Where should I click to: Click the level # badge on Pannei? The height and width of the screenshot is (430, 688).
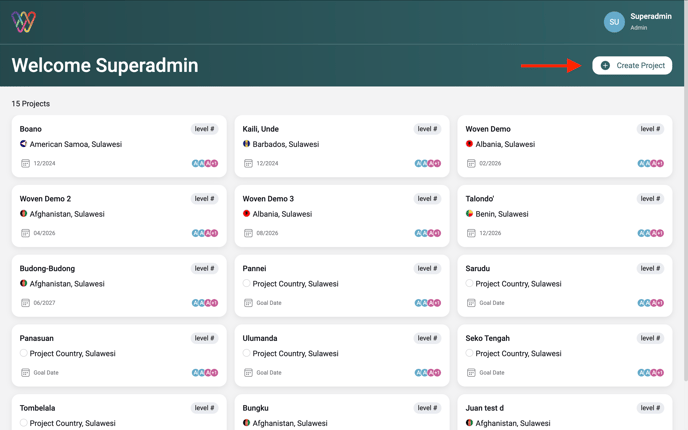427,269
